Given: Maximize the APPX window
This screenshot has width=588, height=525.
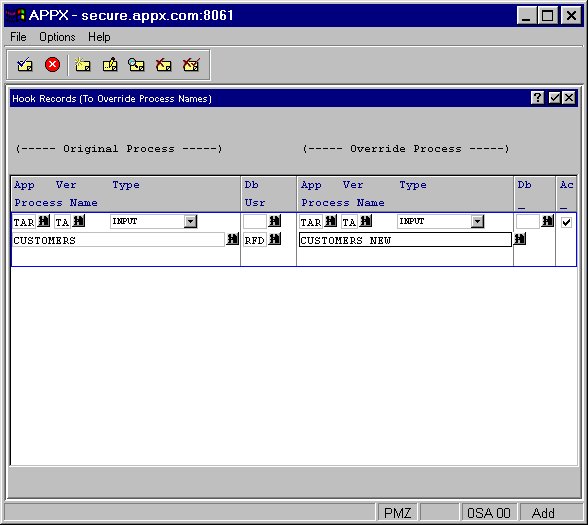Looking at the screenshot, I should [548, 16].
